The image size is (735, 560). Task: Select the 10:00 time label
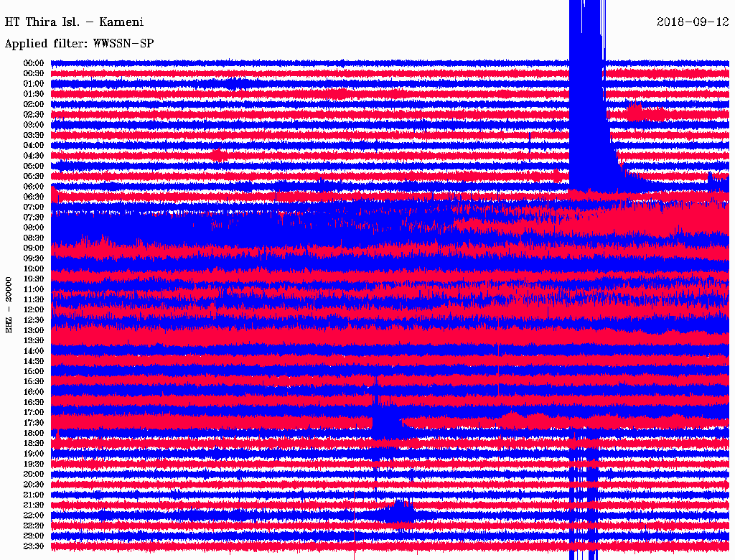point(34,269)
